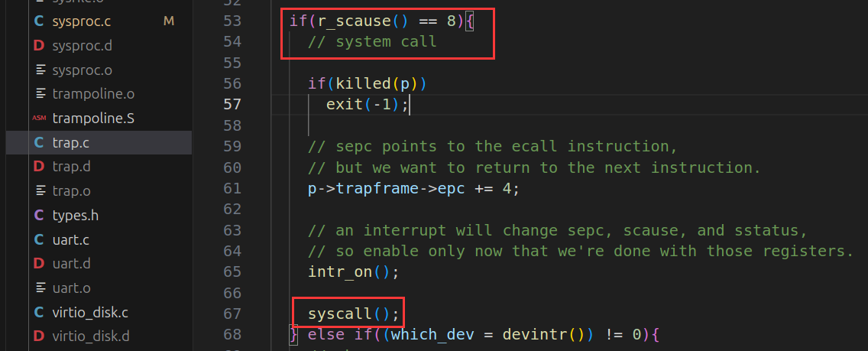Image resolution: width=868 pixels, height=351 pixels.
Task: Click the D icon beside sysproc.d
Action: coord(39,46)
